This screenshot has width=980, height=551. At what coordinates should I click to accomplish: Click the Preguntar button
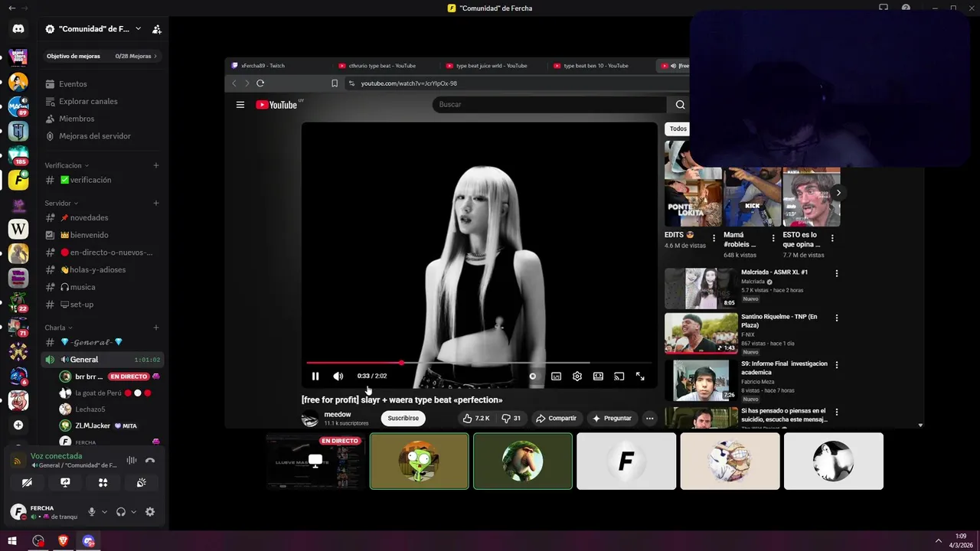612,419
